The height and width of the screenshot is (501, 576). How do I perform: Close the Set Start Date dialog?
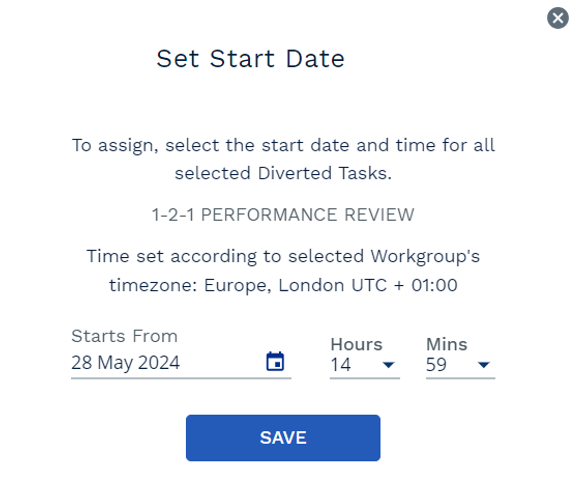558,18
